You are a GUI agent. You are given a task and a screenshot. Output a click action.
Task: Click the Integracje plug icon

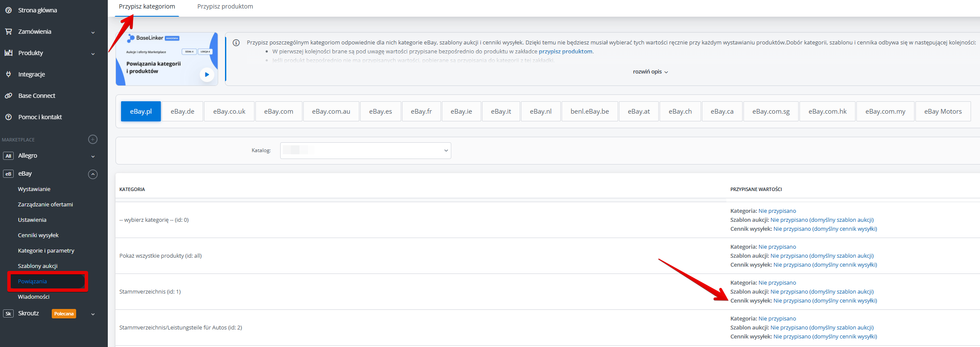(8, 74)
